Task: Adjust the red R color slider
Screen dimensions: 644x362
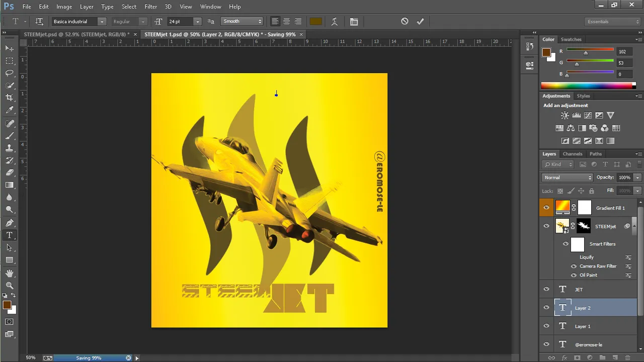Action: click(585, 53)
